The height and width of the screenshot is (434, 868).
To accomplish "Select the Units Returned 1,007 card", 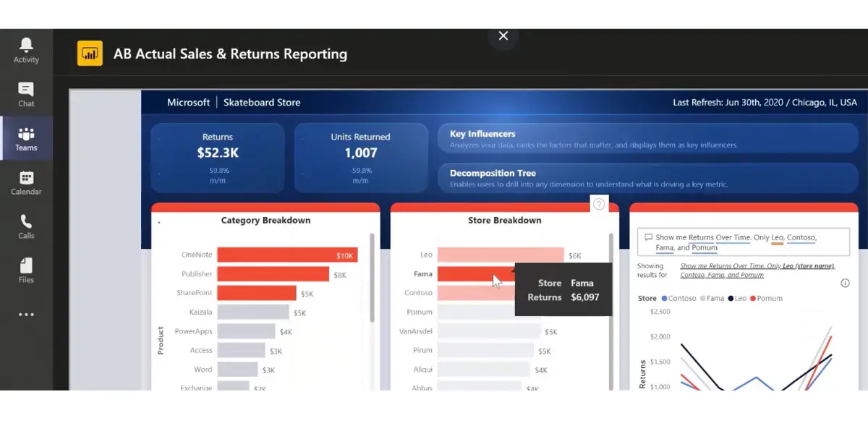I will (360, 158).
